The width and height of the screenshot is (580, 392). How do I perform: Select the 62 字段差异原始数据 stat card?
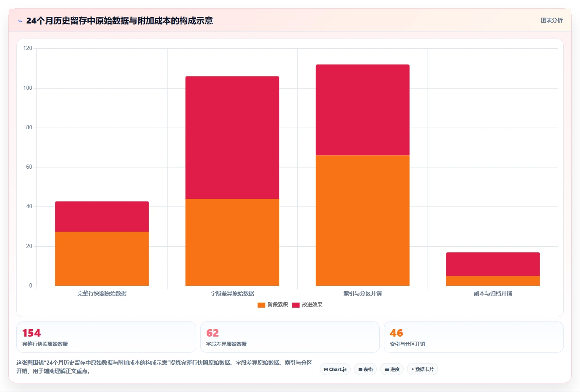tap(290, 337)
